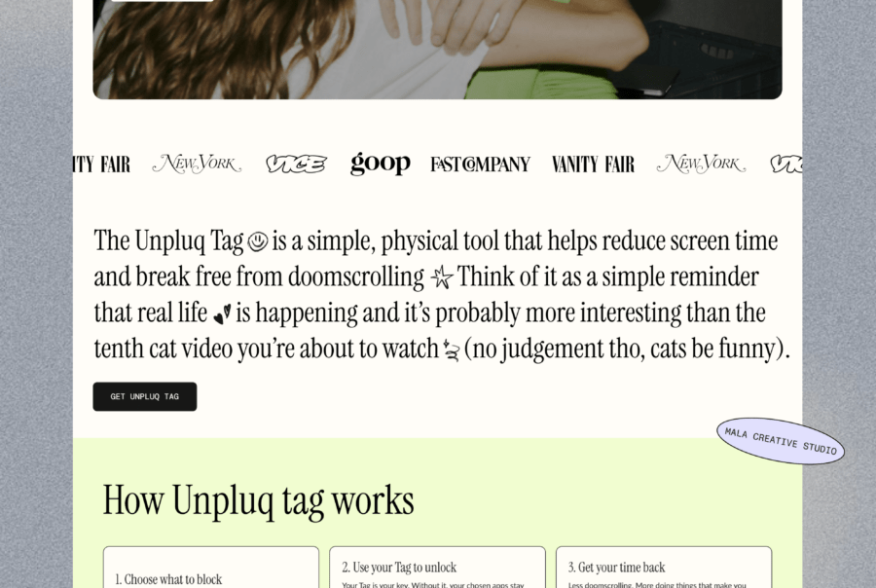Select the New York magazine logo
Screen dimensions: 876x588
[x=197, y=164]
